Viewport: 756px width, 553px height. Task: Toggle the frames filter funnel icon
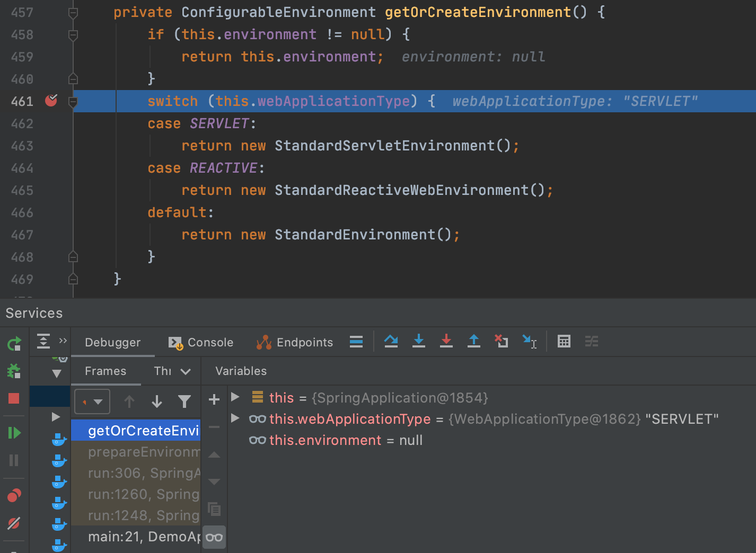[x=184, y=402]
